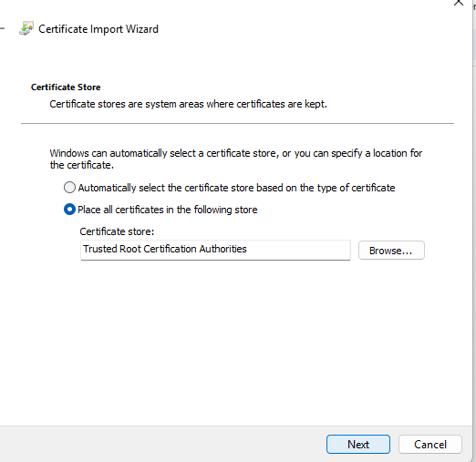
Task: Click the 'Windows can automatically select' paragraph
Action: click(236, 159)
